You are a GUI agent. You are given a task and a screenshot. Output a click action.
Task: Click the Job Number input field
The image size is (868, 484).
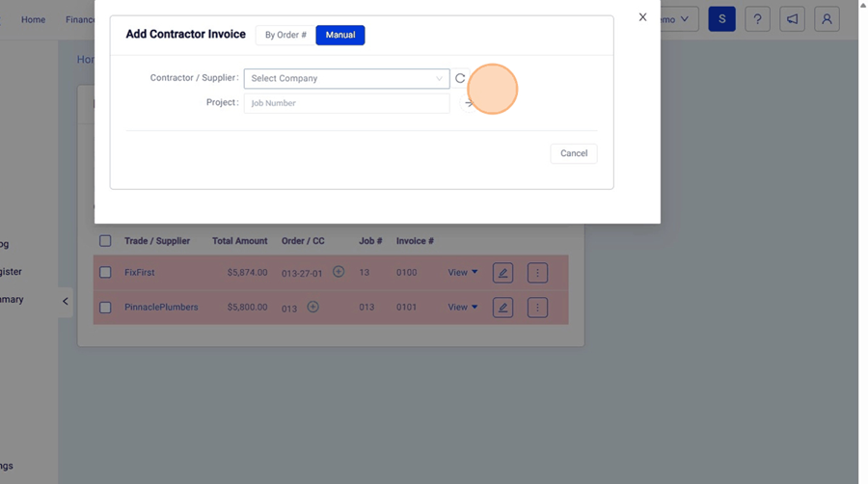coord(346,103)
